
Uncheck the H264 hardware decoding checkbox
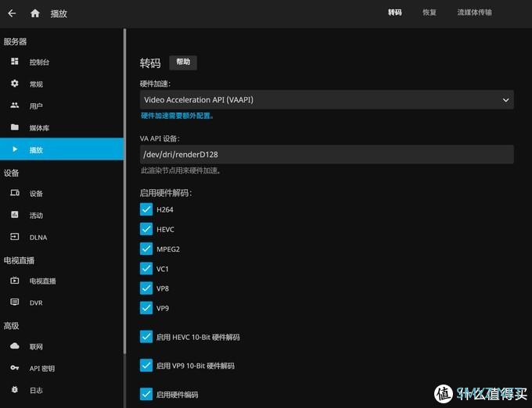coord(146,209)
